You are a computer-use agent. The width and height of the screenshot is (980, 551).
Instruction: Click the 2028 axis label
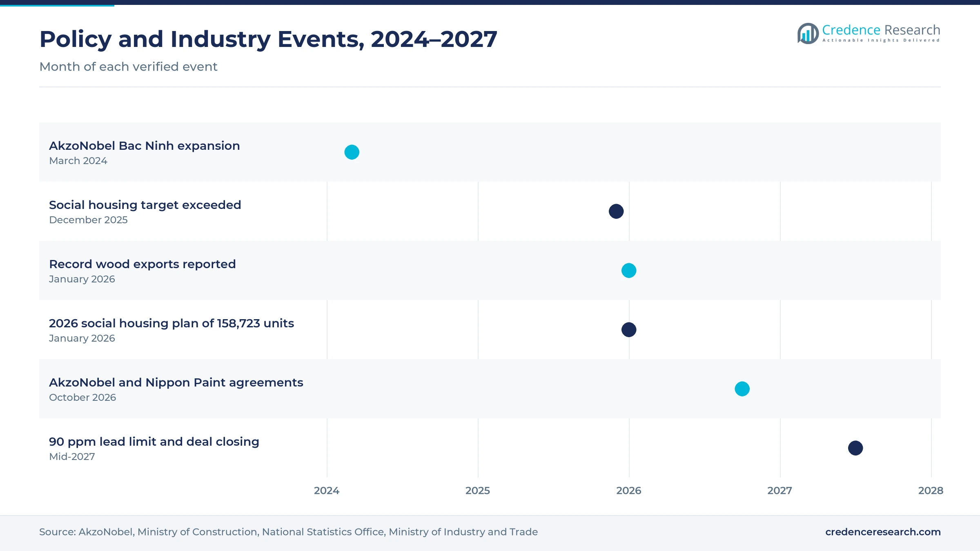click(x=931, y=491)
